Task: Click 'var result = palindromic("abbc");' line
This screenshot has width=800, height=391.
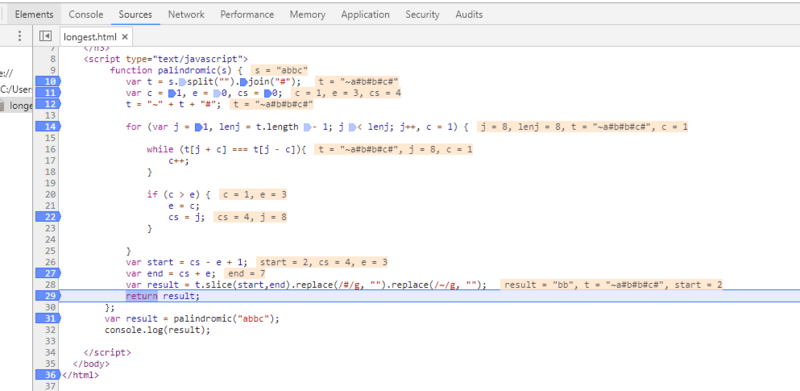Action: [192, 319]
